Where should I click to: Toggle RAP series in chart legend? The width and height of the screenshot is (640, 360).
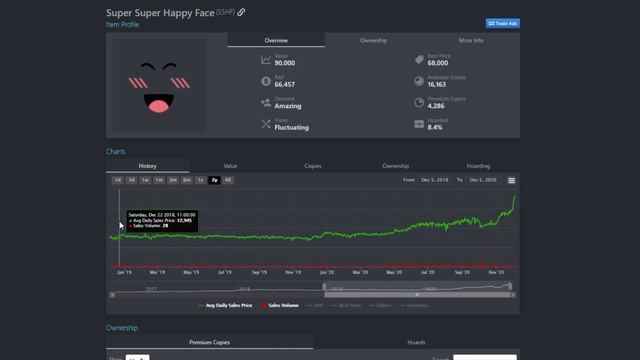coord(315,305)
